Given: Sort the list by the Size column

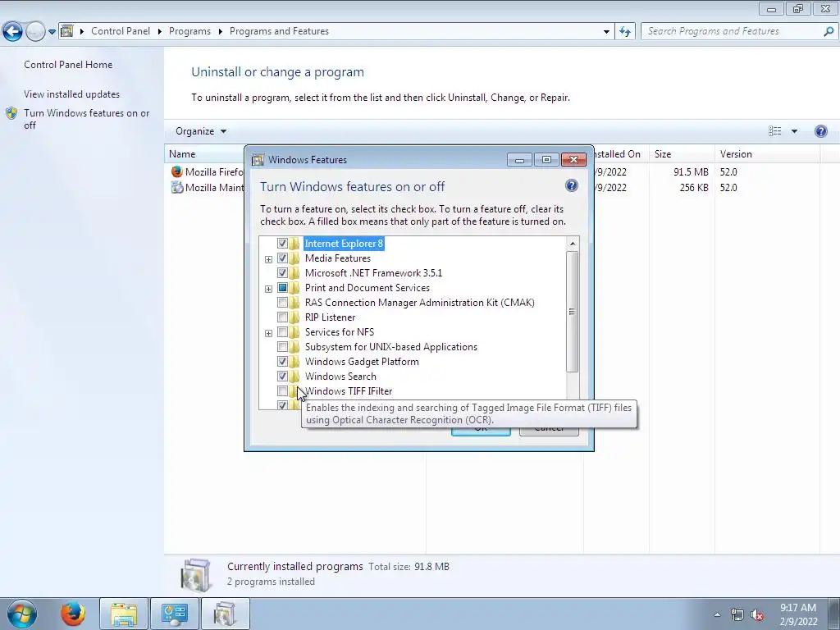Looking at the screenshot, I should [x=682, y=153].
